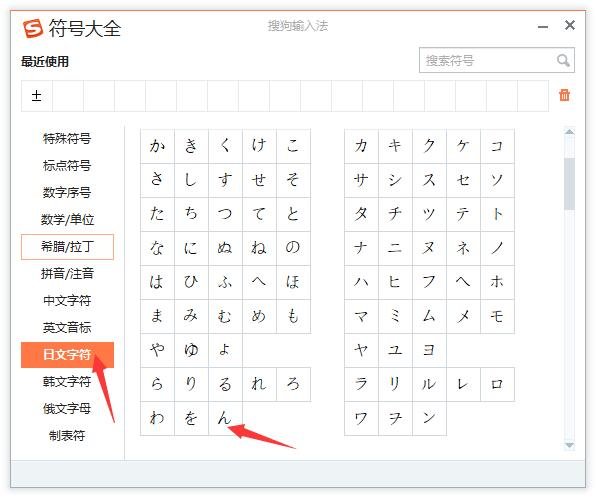Insert hiragana を
The width and height of the screenshot is (596, 498).
click(191, 418)
